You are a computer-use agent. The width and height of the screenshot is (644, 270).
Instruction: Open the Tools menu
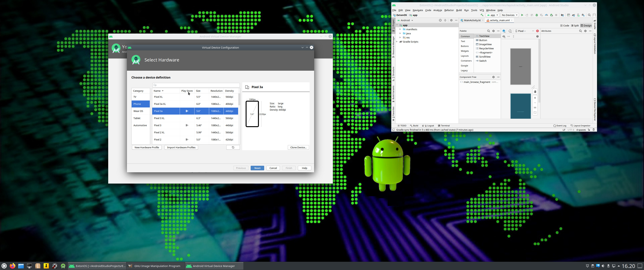point(474,10)
